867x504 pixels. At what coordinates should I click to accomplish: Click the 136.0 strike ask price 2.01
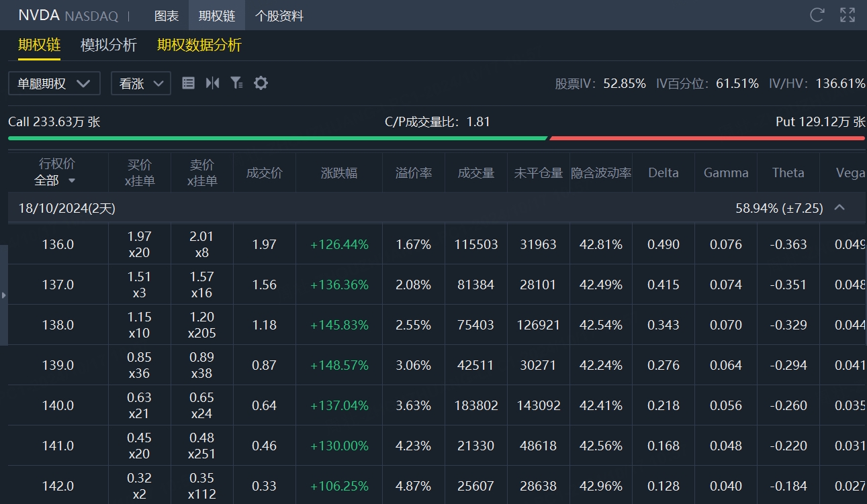click(x=202, y=236)
